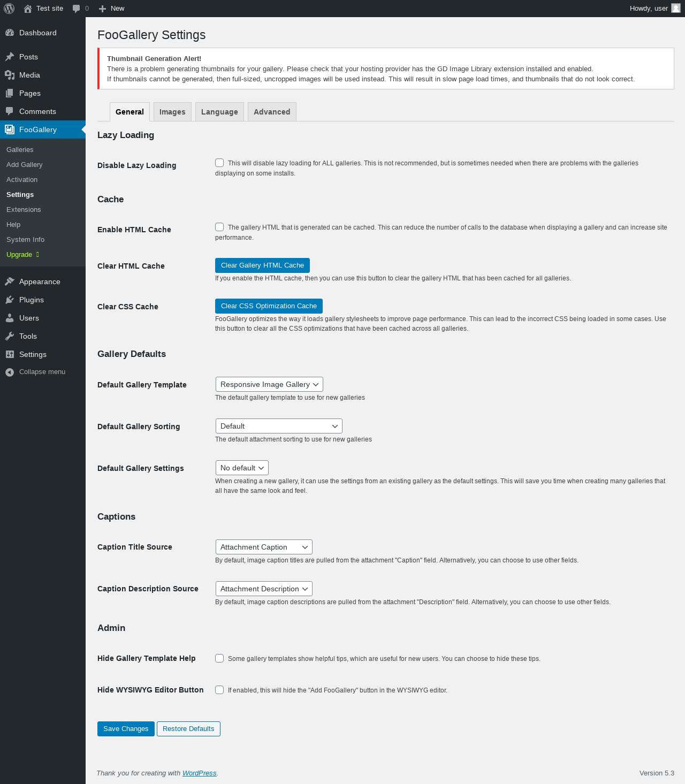Switch to the General tab
Screen dimensions: 685x784
click(x=130, y=112)
